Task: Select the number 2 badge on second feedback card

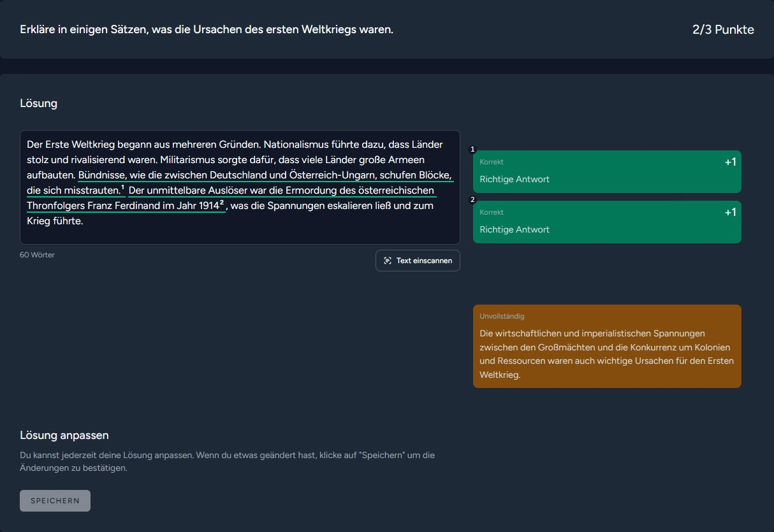Action: (472, 200)
